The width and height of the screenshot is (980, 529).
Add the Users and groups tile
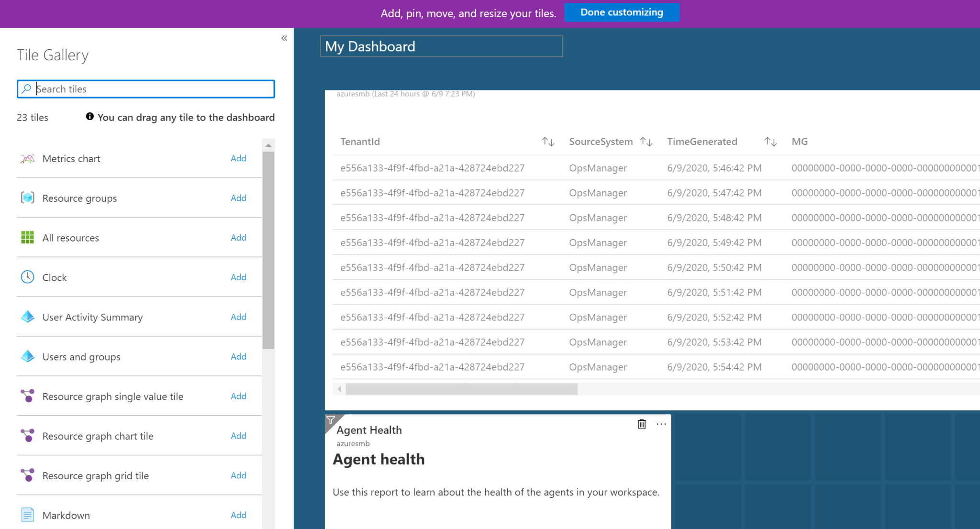pyautogui.click(x=238, y=356)
